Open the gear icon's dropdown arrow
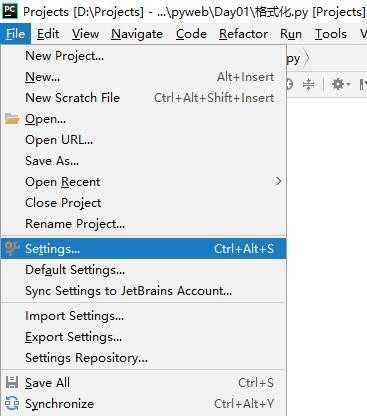Image resolution: width=367 pixels, height=416 pixels. (x=348, y=84)
